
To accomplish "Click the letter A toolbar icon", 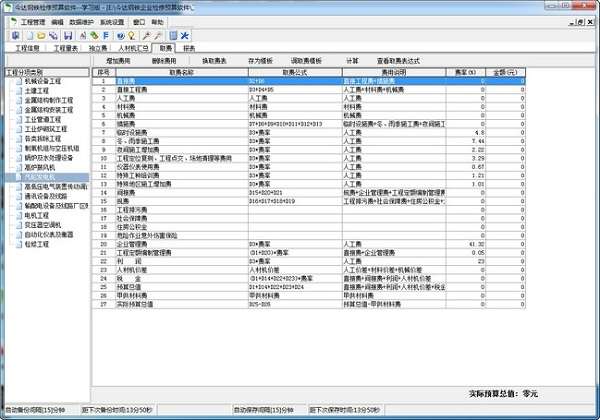I will [83, 36].
